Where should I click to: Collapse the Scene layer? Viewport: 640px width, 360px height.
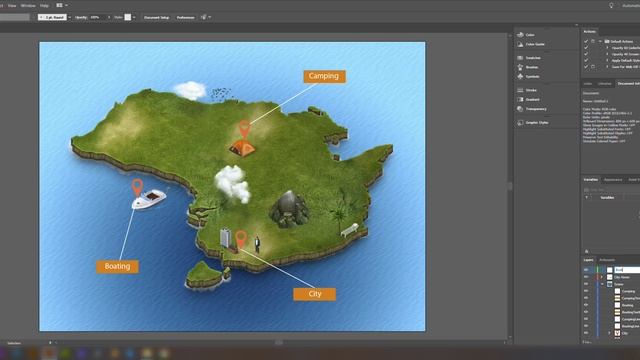click(602, 284)
